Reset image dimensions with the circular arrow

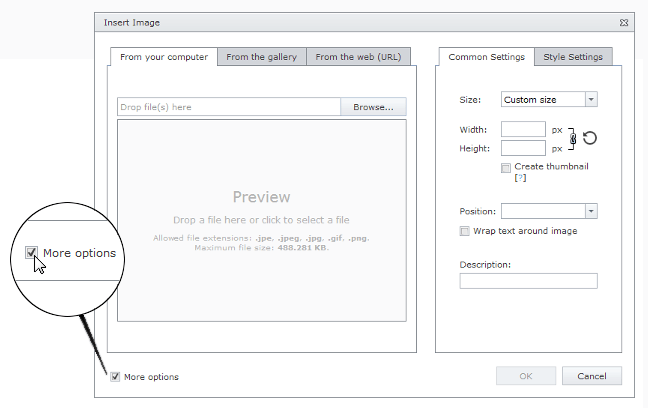point(590,138)
